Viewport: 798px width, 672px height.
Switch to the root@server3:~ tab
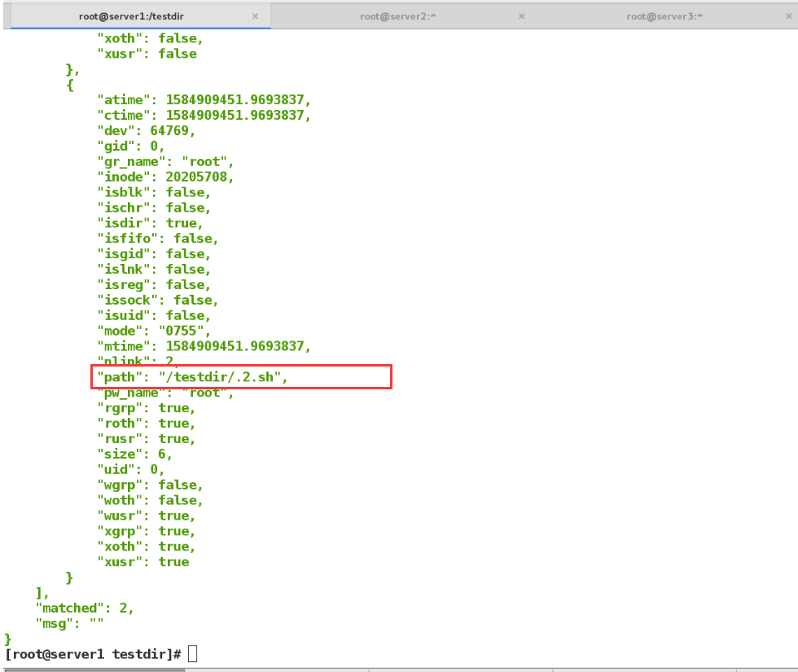pos(664,16)
